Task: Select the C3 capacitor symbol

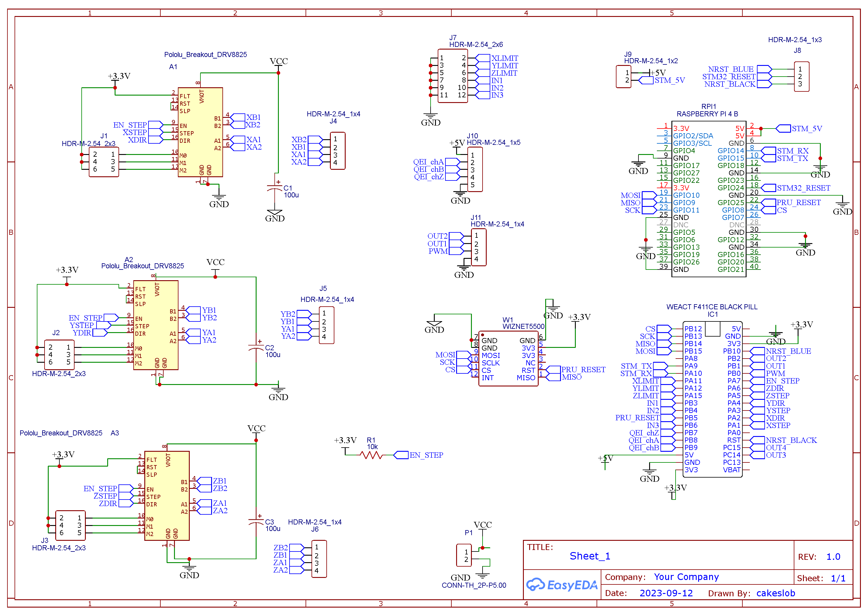Action: tap(256, 522)
